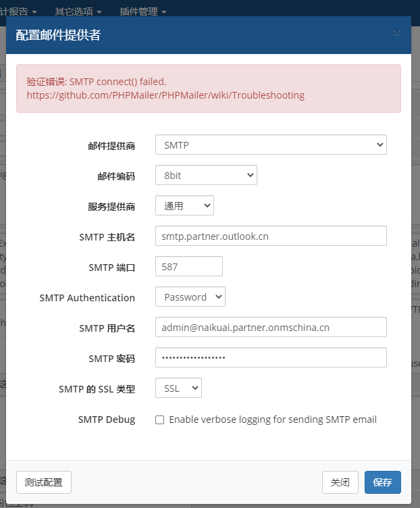Open the 邮件提供商 SMTP dropdown

(271, 145)
